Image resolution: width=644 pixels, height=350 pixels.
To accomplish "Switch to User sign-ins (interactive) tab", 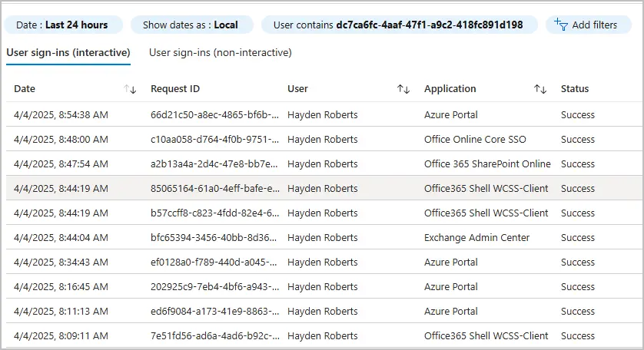I will pos(68,52).
